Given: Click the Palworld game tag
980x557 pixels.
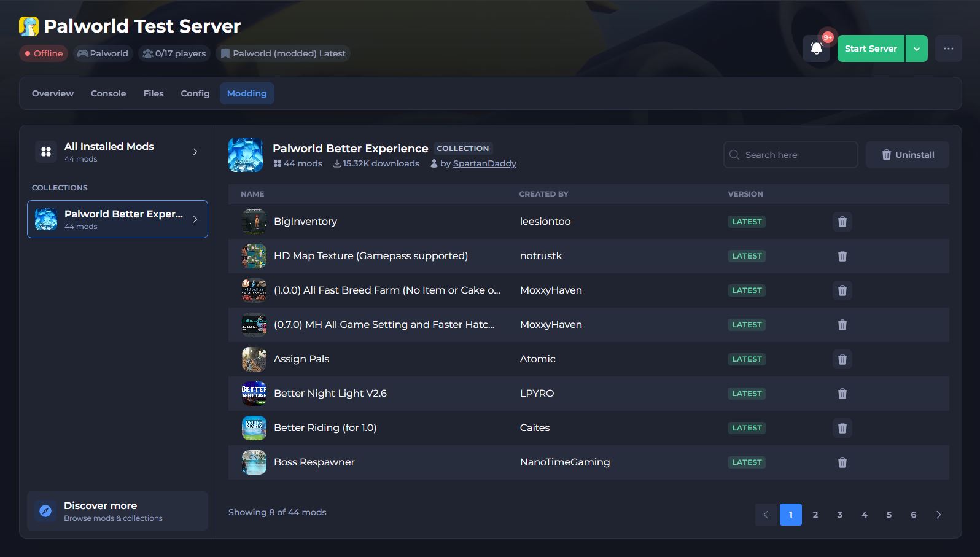Looking at the screenshot, I should [103, 53].
